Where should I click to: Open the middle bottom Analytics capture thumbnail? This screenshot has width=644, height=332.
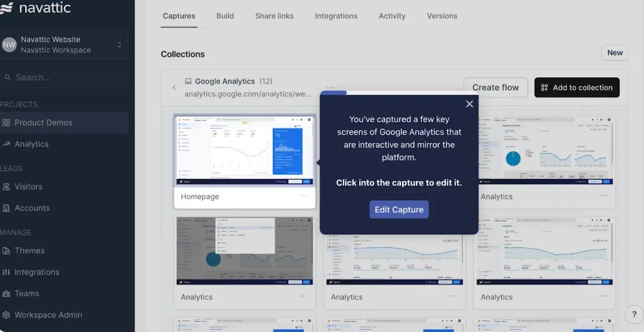coord(395,260)
